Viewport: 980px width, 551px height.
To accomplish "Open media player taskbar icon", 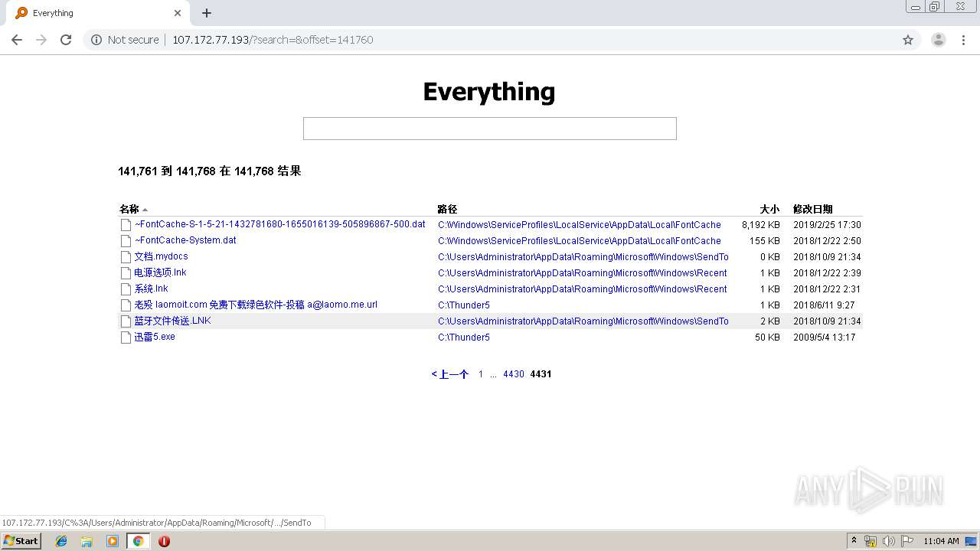I will point(113,541).
